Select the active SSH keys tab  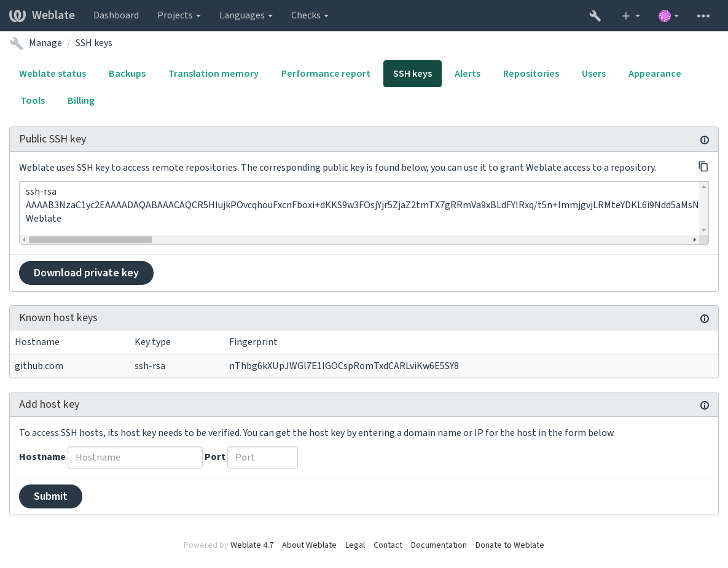tap(412, 73)
